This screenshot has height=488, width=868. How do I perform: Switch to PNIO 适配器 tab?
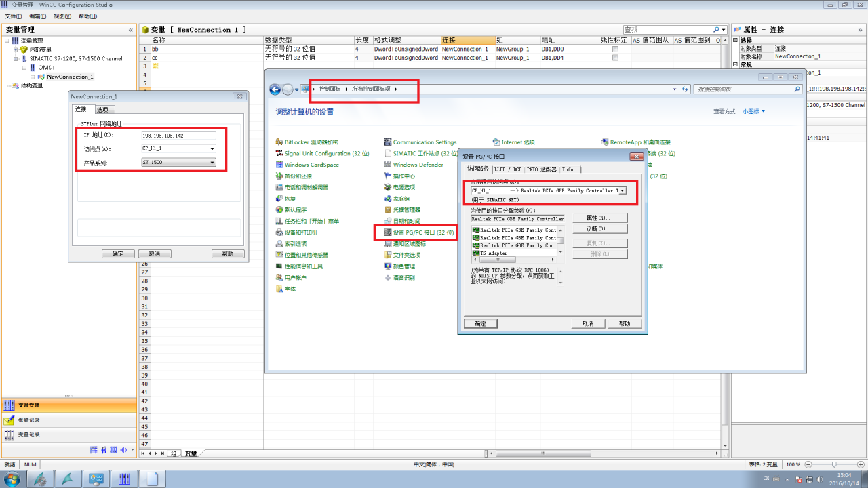[541, 169]
